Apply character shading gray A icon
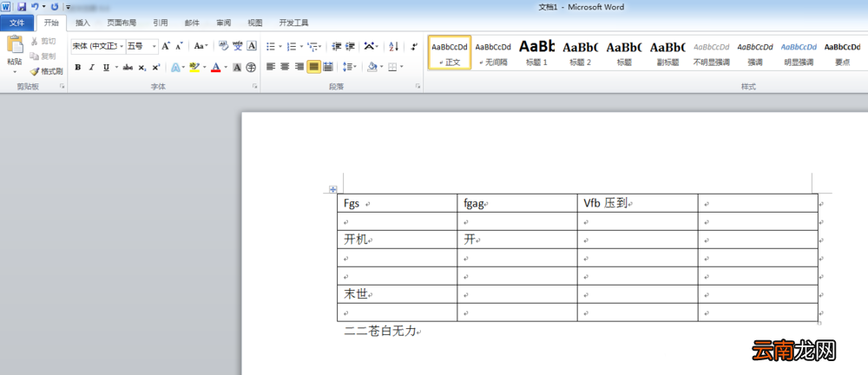 237,68
